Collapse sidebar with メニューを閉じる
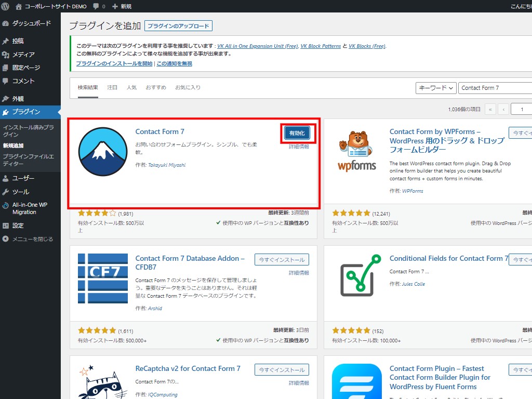This screenshot has height=399, width=532. point(32,239)
